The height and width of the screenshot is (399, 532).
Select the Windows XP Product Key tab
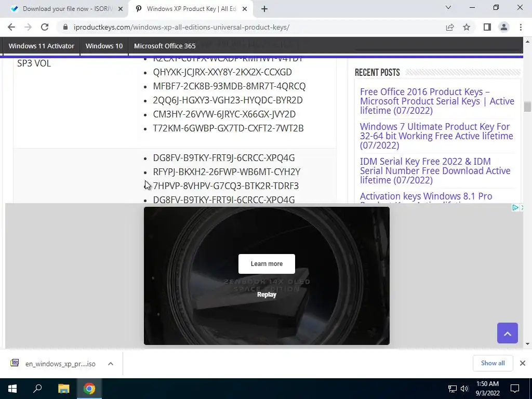click(191, 9)
